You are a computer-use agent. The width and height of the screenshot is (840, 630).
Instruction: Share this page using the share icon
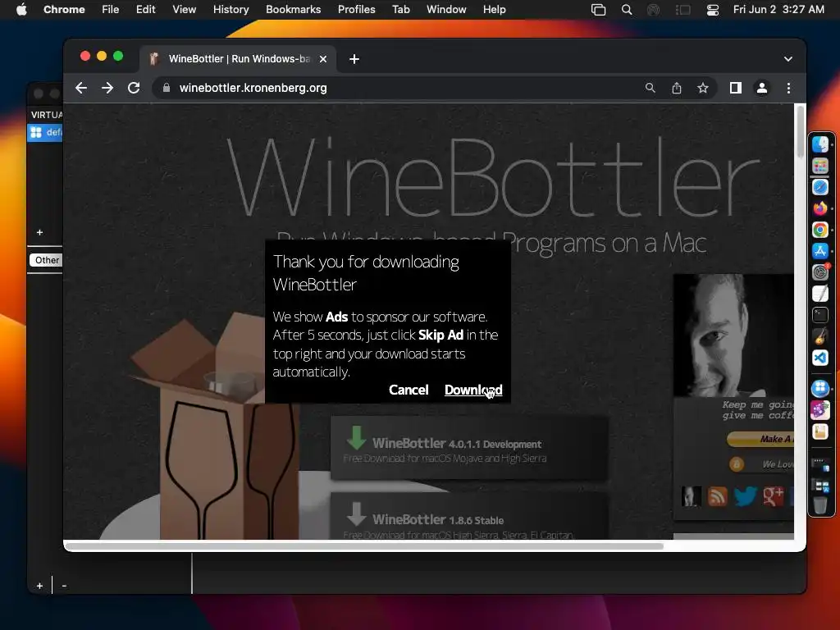tap(677, 88)
